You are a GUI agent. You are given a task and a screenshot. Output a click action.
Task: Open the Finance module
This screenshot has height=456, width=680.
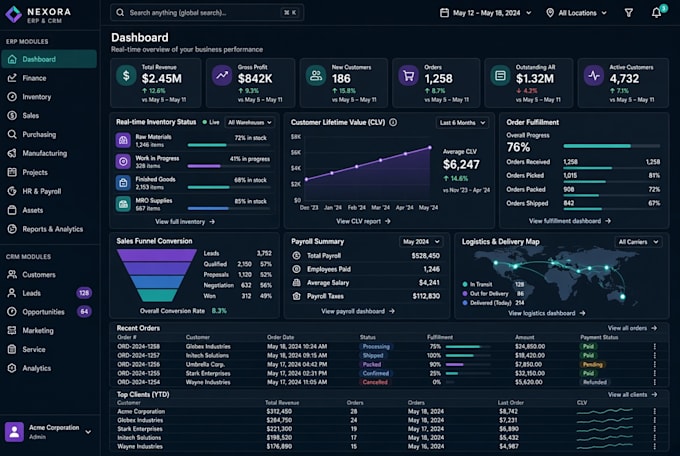click(49, 78)
